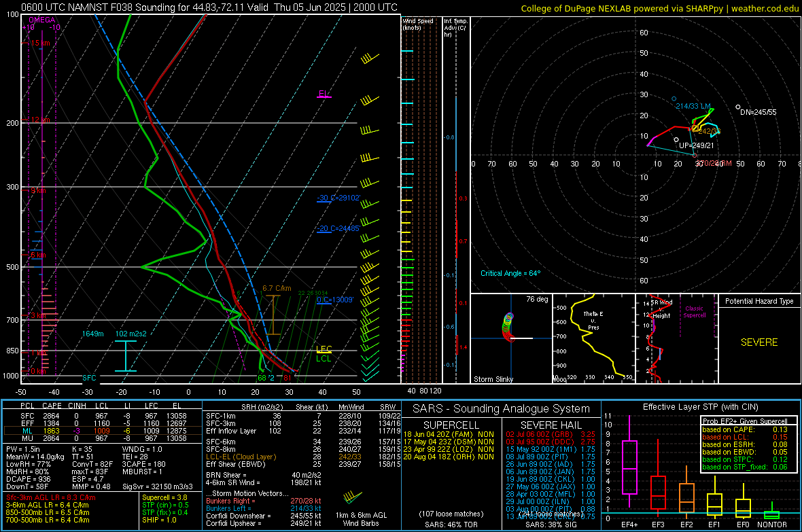
Task: Click the sounding title starting '0600 UTC NAMNST F038'
Action: pyautogui.click(x=209, y=7)
